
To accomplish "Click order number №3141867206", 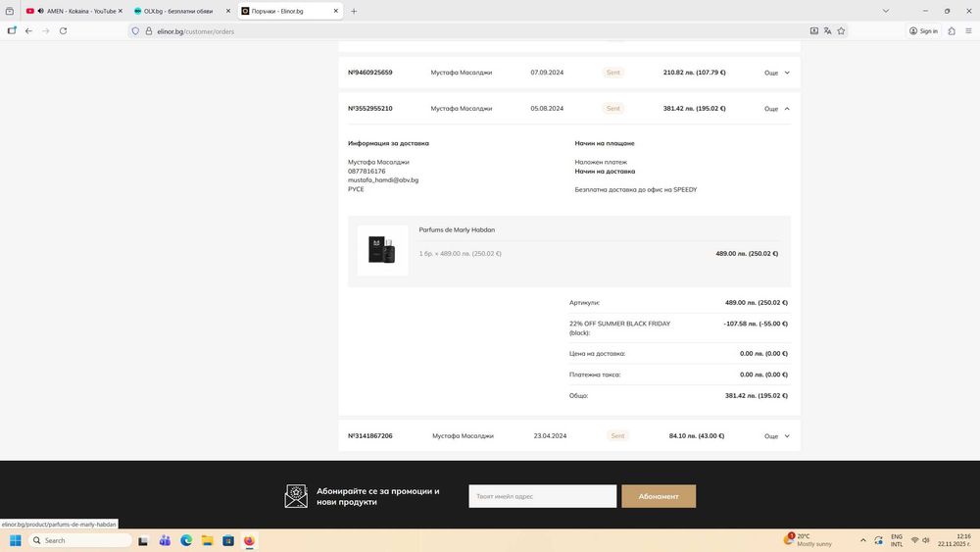I will point(370,436).
